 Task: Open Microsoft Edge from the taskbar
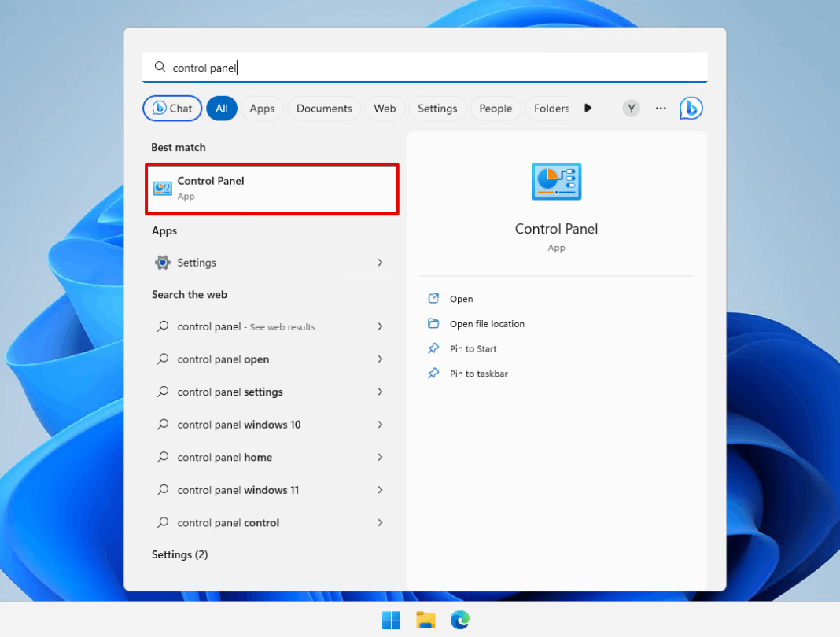point(459,620)
